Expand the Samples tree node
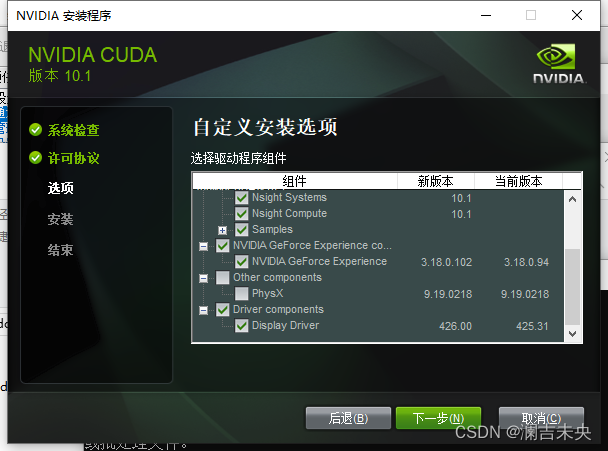Screen dimensions: 608x451 tap(222, 231)
